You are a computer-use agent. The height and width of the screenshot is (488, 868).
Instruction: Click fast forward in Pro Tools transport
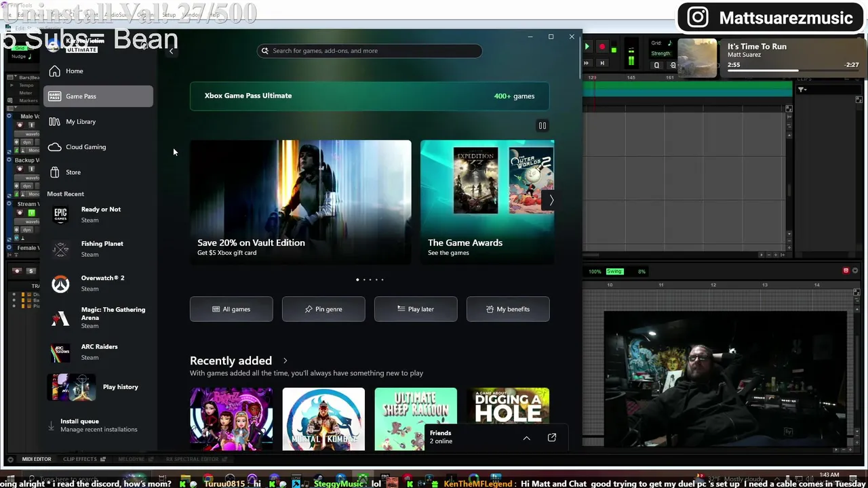(x=587, y=63)
